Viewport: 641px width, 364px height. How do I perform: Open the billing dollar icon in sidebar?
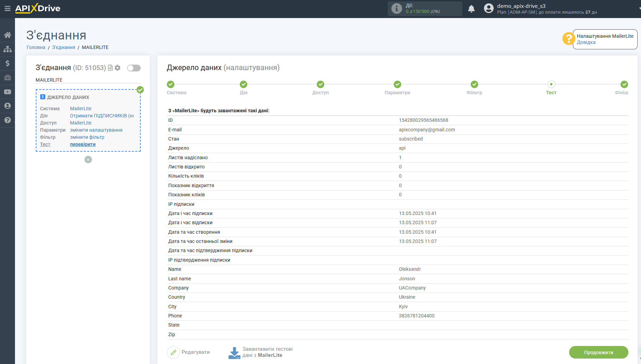[7, 63]
